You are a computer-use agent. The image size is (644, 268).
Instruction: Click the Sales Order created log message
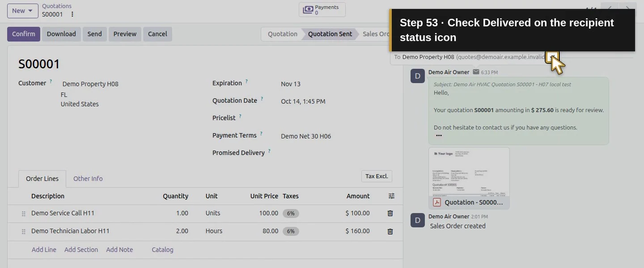(x=458, y=226)
